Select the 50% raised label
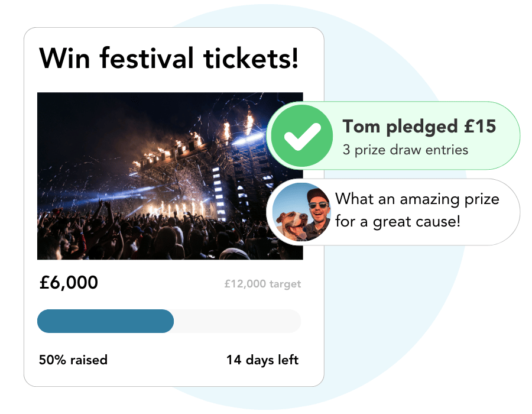532x414 pixels. [x=72, y=360]
